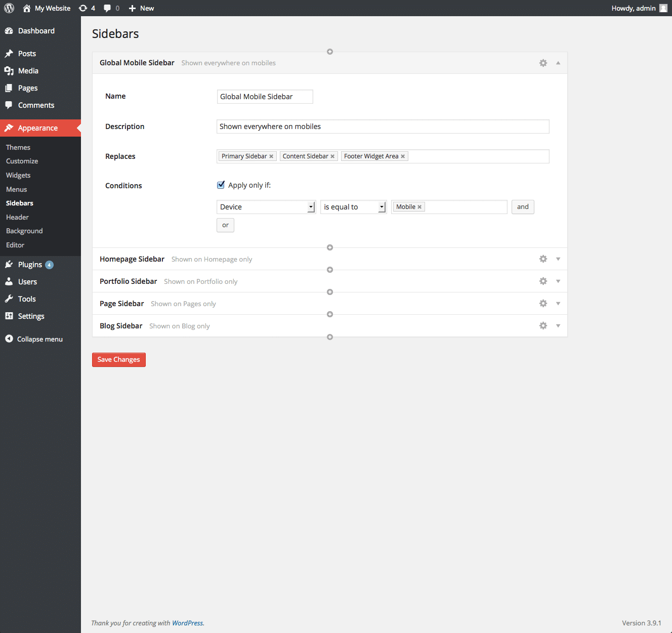Open settings gear for Homepage Sidebar
Image resolution: width=672 pixels, height=633 pixels.
(543, 259)
